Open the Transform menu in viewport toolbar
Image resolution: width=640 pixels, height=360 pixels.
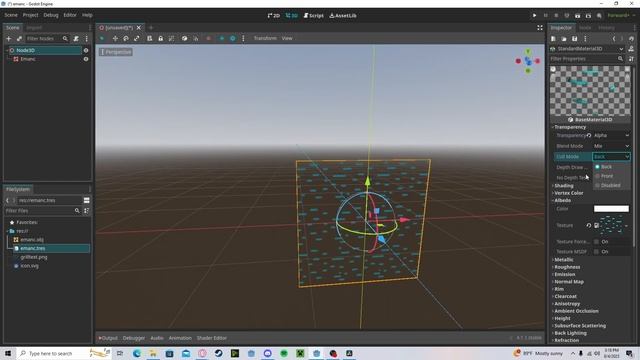265,38
